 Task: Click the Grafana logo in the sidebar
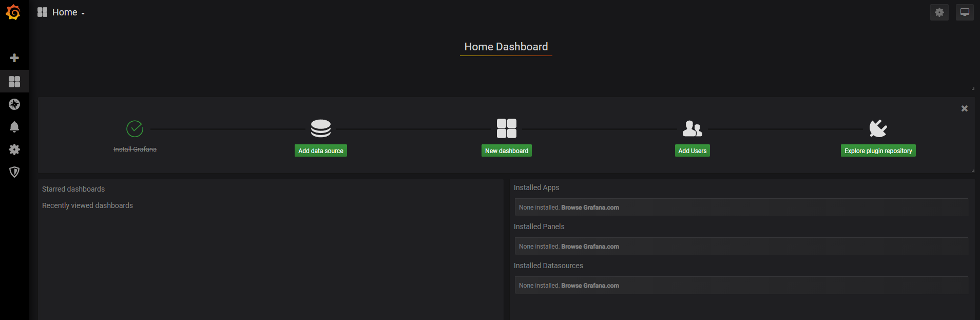[13, 12]
